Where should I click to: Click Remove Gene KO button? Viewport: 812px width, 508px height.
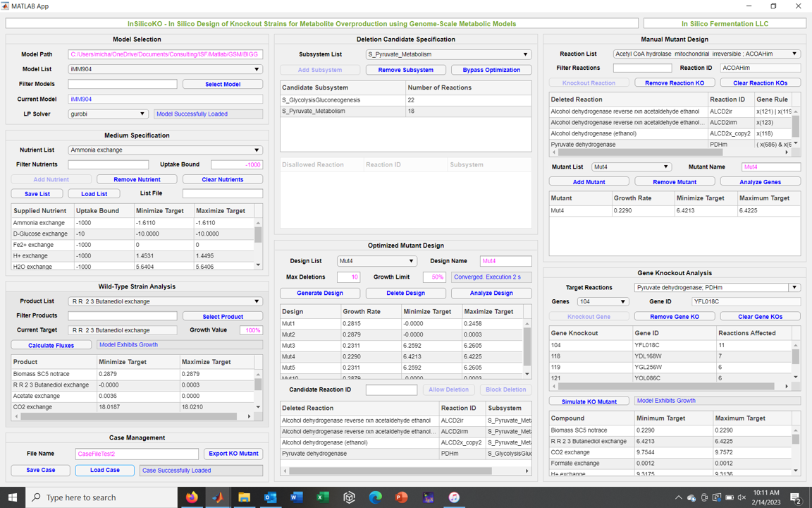(675, 317)
